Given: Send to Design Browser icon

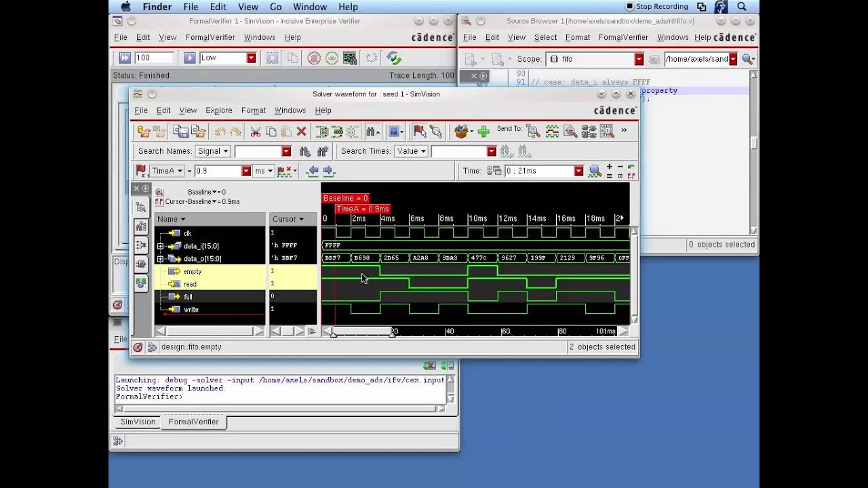Looking at the screenshot, I should [534, 131].
